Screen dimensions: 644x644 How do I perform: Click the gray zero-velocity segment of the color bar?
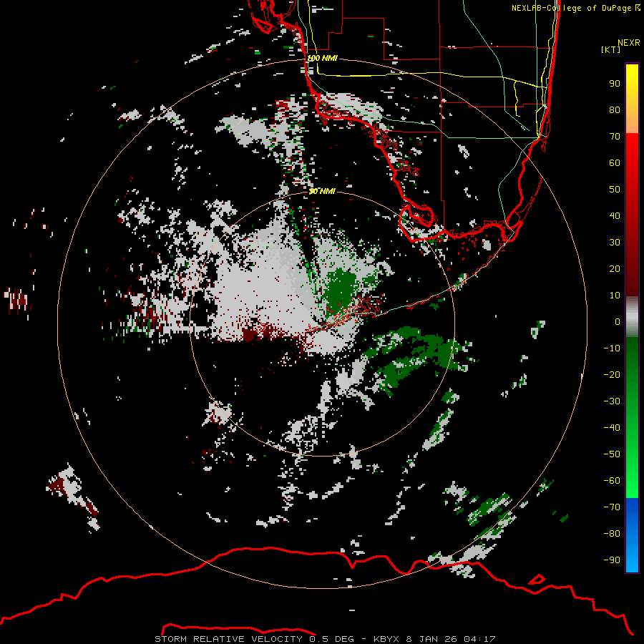632,316
